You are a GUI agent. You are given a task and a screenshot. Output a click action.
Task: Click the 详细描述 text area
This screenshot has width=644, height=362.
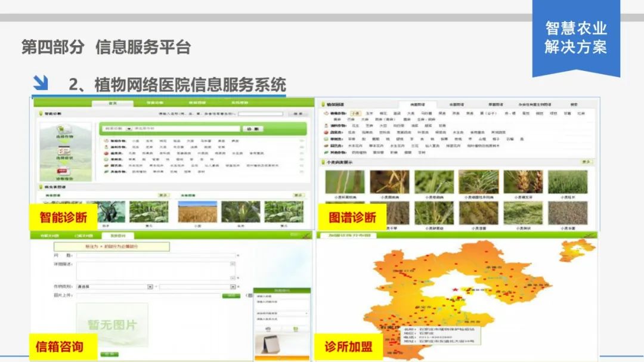156,271
